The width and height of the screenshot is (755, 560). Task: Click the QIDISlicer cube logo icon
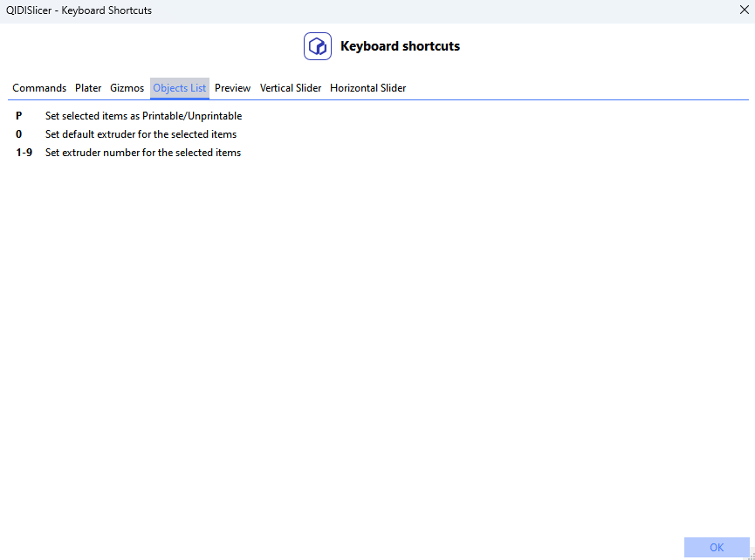[318, 46]
